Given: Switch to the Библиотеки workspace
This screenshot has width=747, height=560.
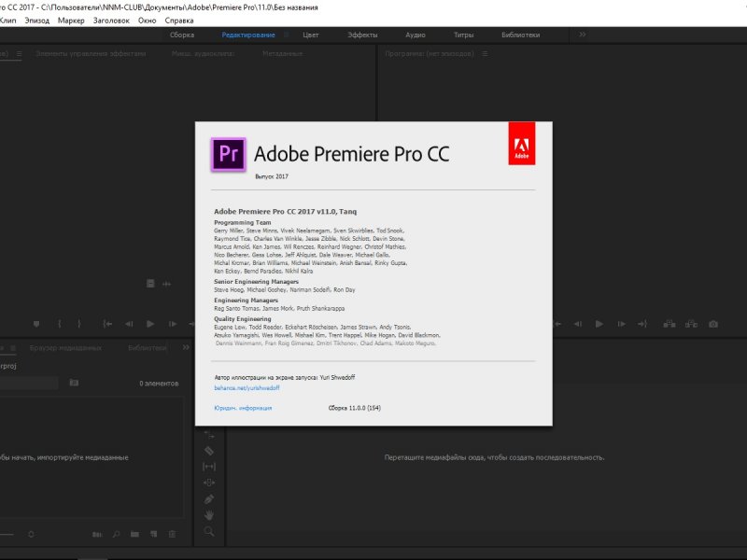Looking at the screenshot, I should (x=521, y=35).
